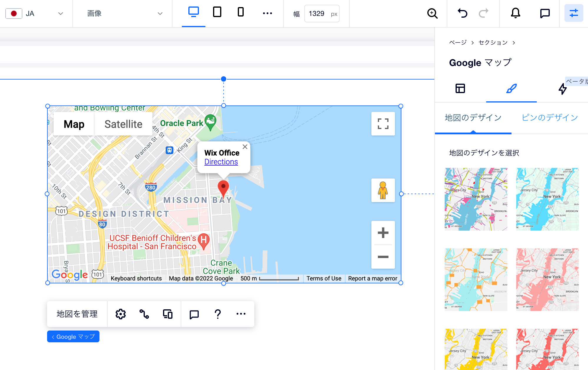
Task: Open the 地図のデザイン tab
Action: tap(473, 118)
